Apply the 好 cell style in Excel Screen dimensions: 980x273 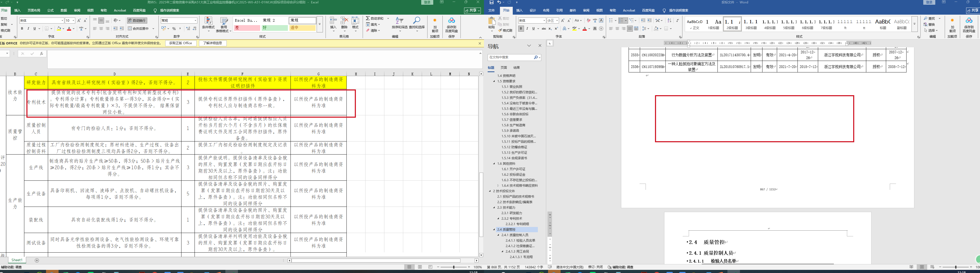pyautogui.click(x=275, y=28)
